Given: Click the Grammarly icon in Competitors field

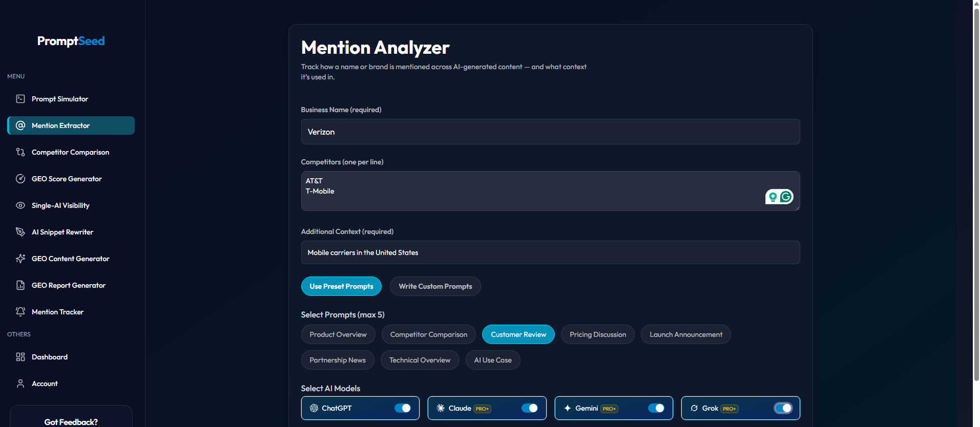Looking at the screenshot, I should point(786,197).
